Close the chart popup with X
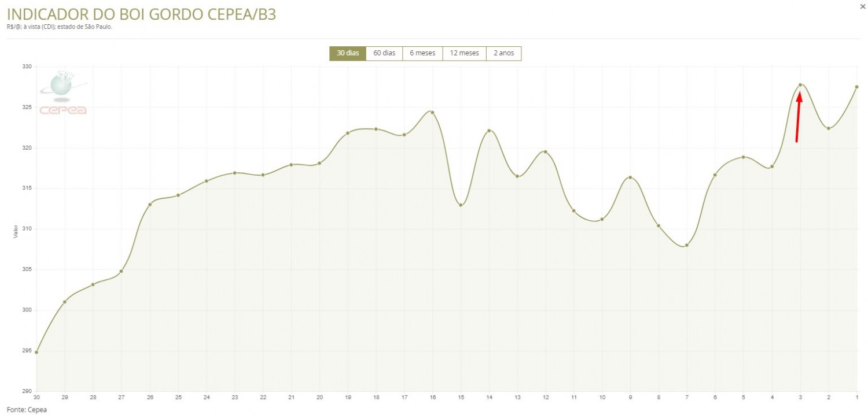Viewport: 868px width, 415px height. 863,5
